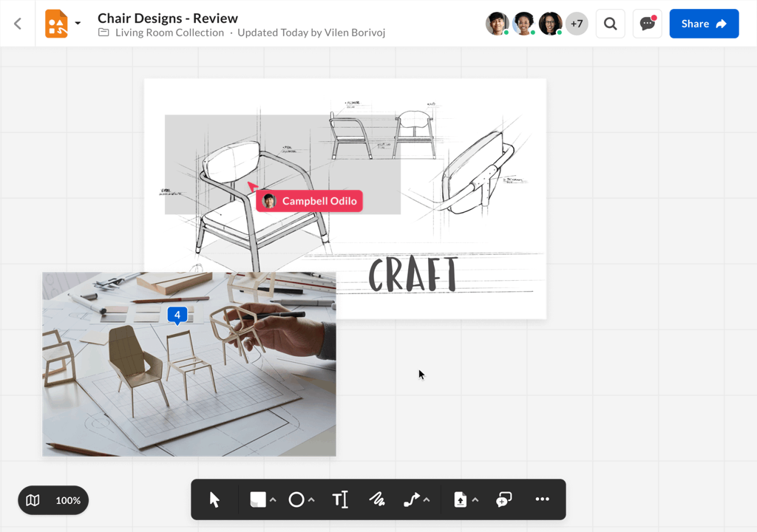Open the comment pin marked 4
757x532 pixels.
pyautogui.click(x=177, y=316)
